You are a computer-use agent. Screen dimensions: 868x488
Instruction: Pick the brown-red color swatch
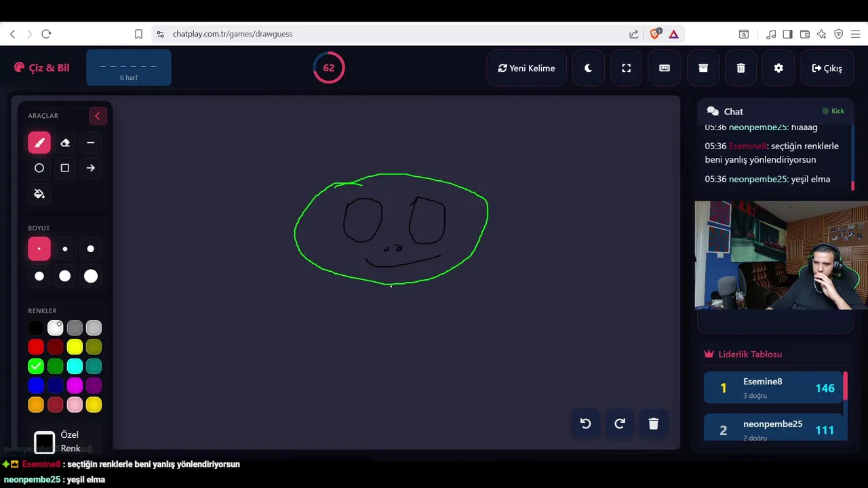(x=56, y=405)
